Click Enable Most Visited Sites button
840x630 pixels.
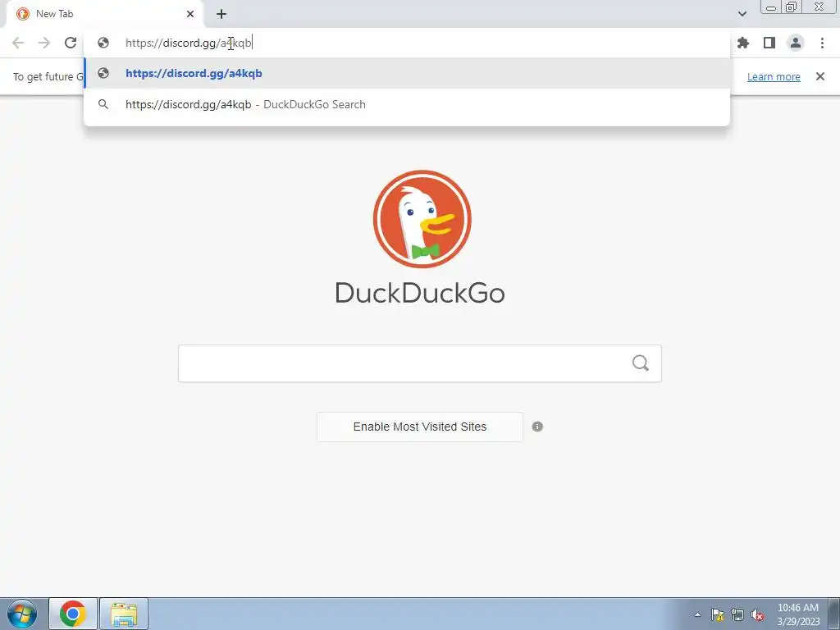419,427
